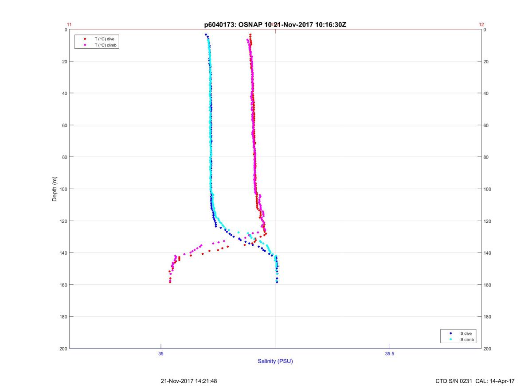Click the '200' tick on the right depth axis

point(487,349)
